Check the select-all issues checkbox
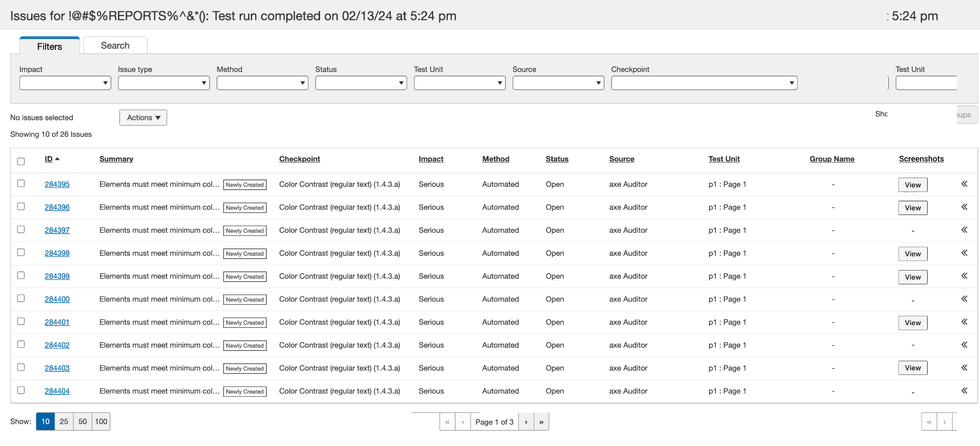The height and width of the screenshot is (446, 980). (x=21, y=161)
